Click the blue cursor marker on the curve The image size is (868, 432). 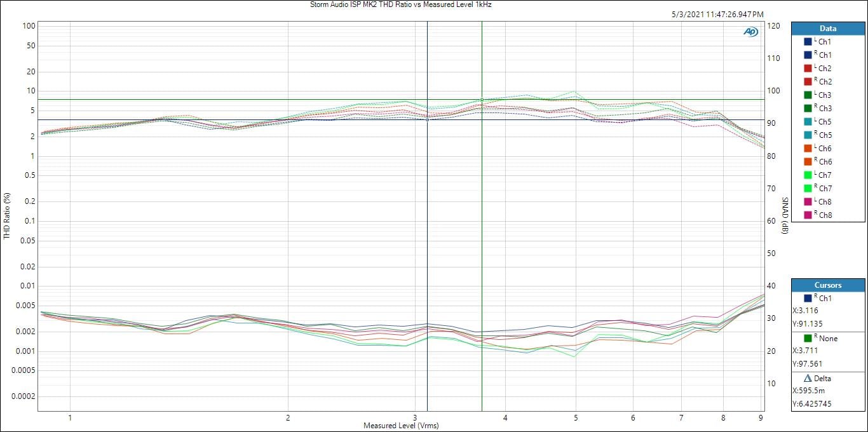427,119
